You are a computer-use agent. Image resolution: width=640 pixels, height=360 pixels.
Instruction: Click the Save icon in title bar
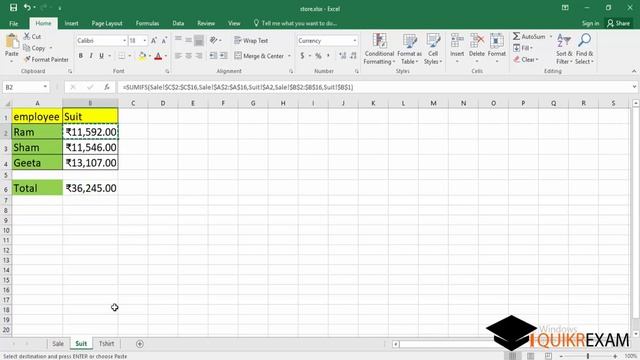(13, 8)
